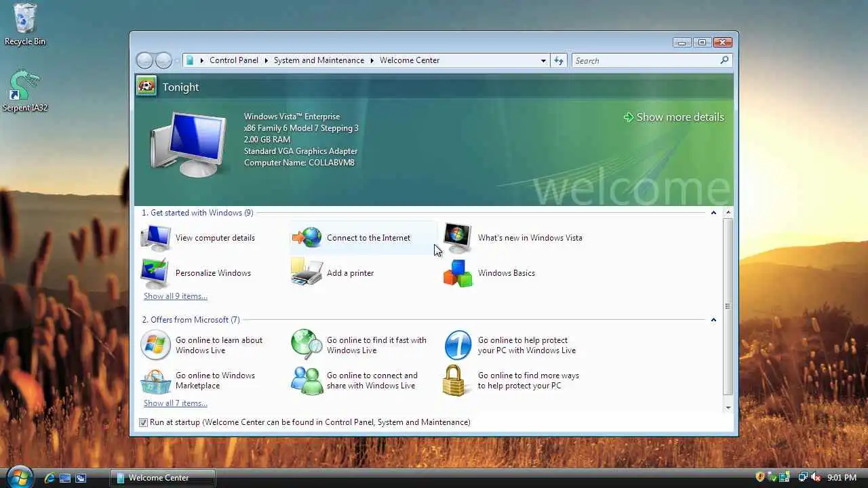This screenshot has width=868, height=488.
Task: Click the Connect to the Internet globe icon
Action: tap(307, 237)
